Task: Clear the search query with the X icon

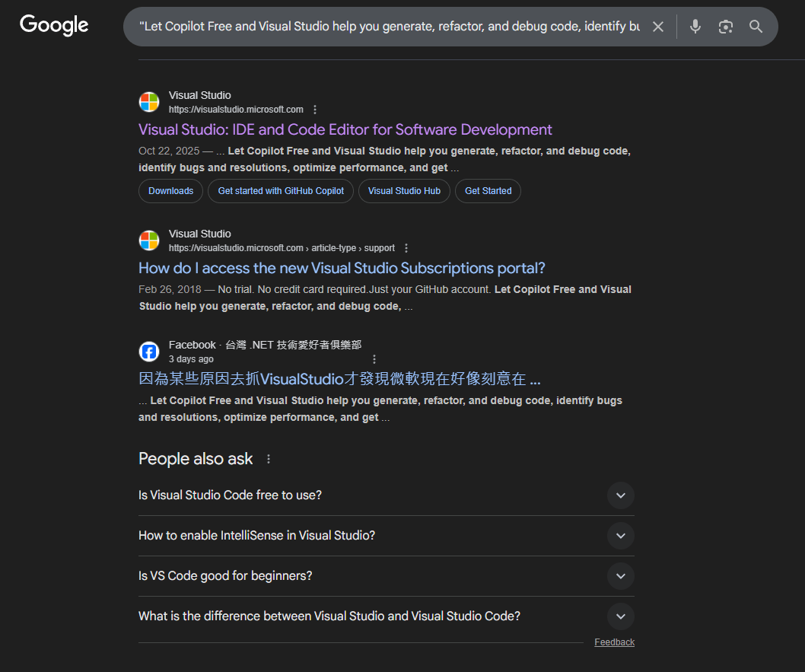Action: tap(658, 26)
